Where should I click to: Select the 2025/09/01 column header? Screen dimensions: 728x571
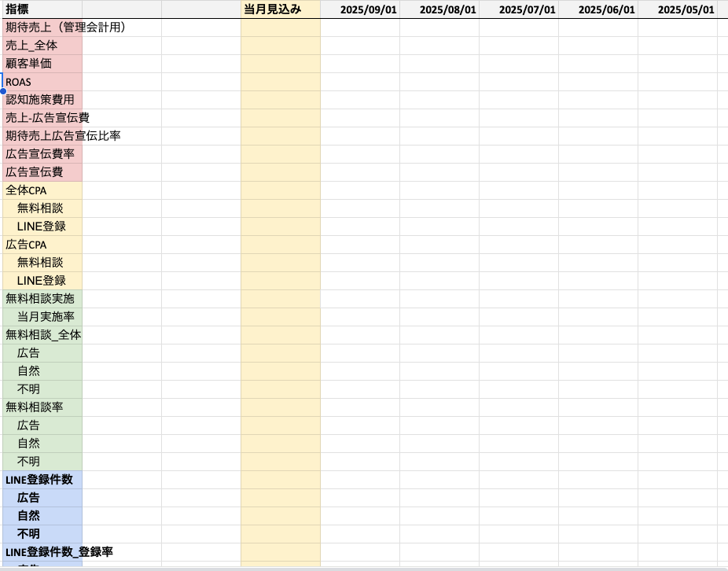coord(360,9)
